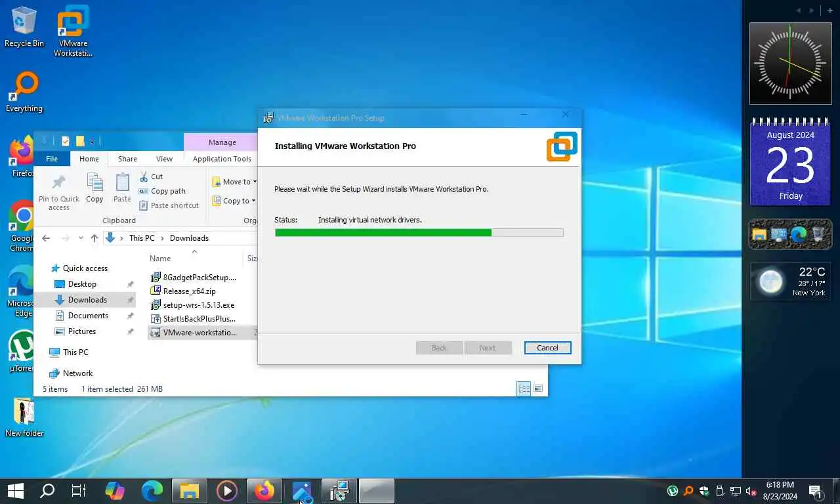The width and height of the screenshot is (840, 504).
Task: Click Edge icon in sidebar launcher gadget
Action: tap(799, 234)
